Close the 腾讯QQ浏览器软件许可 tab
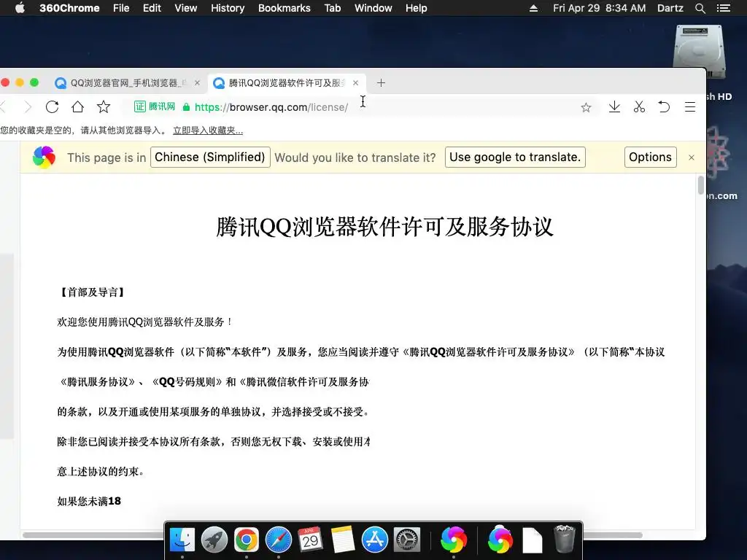 (355, 83)
